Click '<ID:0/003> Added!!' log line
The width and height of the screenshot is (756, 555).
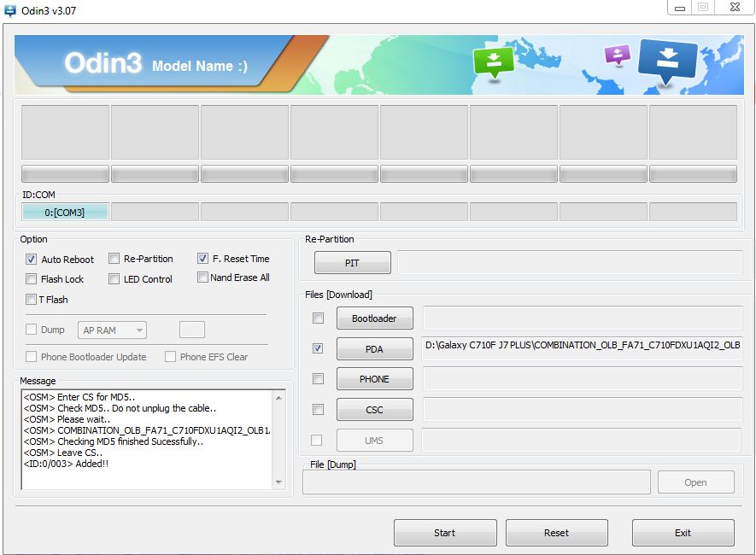click(66, 464)
